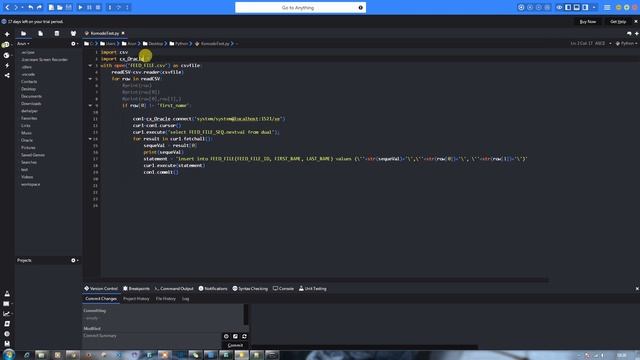Viewport: 640px width, 360px height.
Task: Collapse the for row loop fold
Action: click(x=90, y=79)
